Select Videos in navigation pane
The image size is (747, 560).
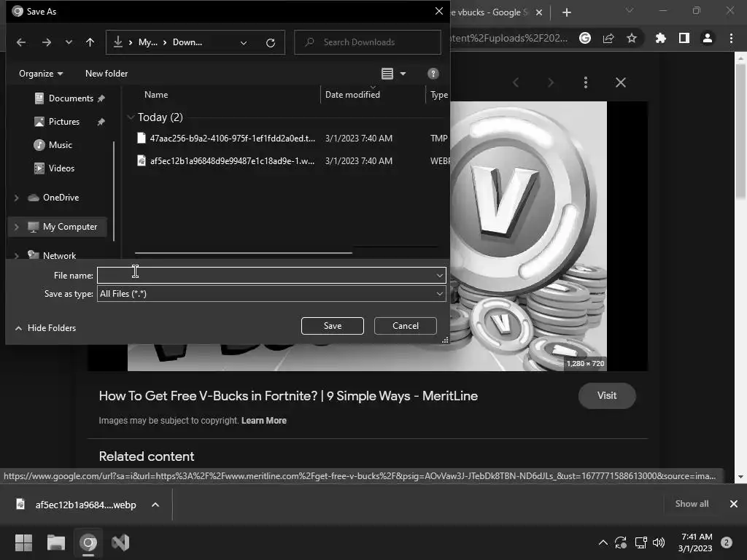click(61, 168)
